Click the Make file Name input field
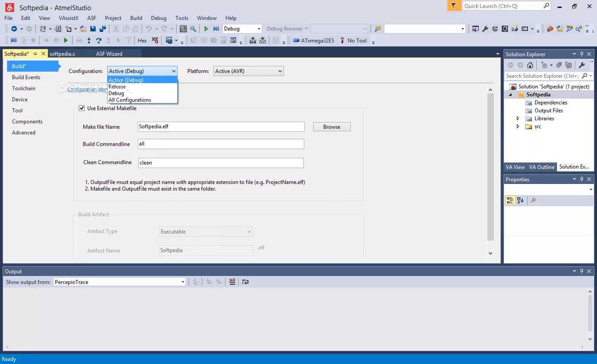This screenshot has height=364, width=597. pos(221,126)
